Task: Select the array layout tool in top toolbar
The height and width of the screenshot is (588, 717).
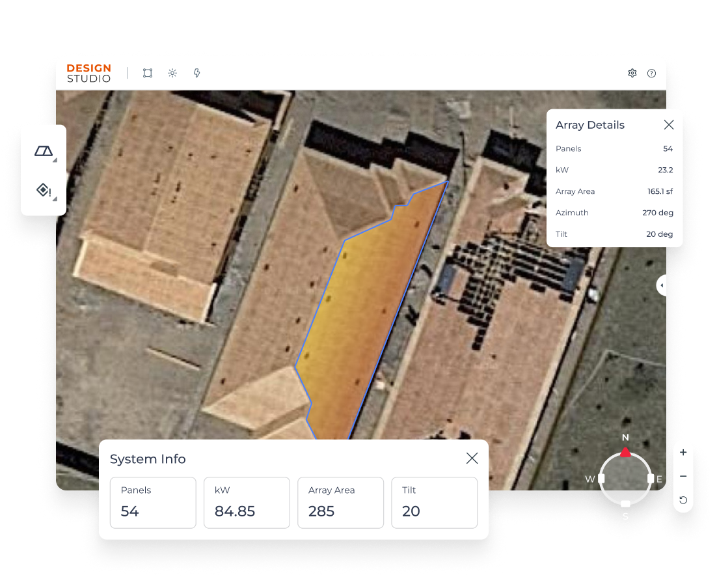Action: (x=148, y=73)
